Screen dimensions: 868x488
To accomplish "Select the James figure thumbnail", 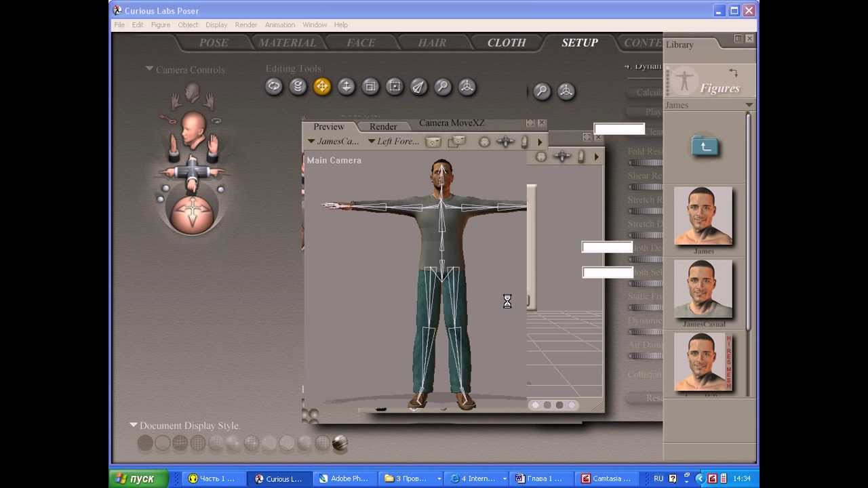I will pyautogui.click(x=703, y=216).
